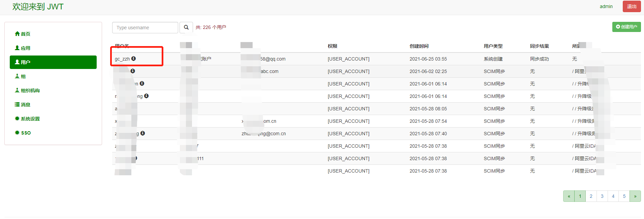Screen dimensions: 644x219
Task: Click the 同步结果 column header
Action: pos(539,46)
